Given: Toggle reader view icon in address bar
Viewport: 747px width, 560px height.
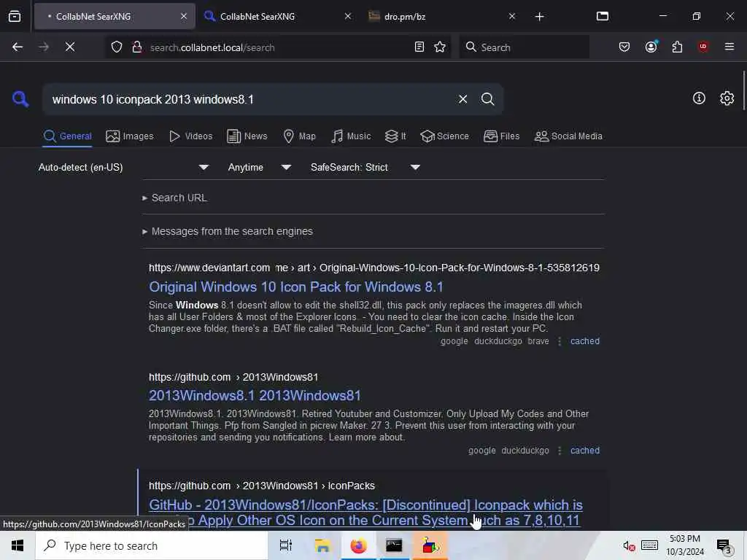Looking at the screenshot, I should click(419, 47).
